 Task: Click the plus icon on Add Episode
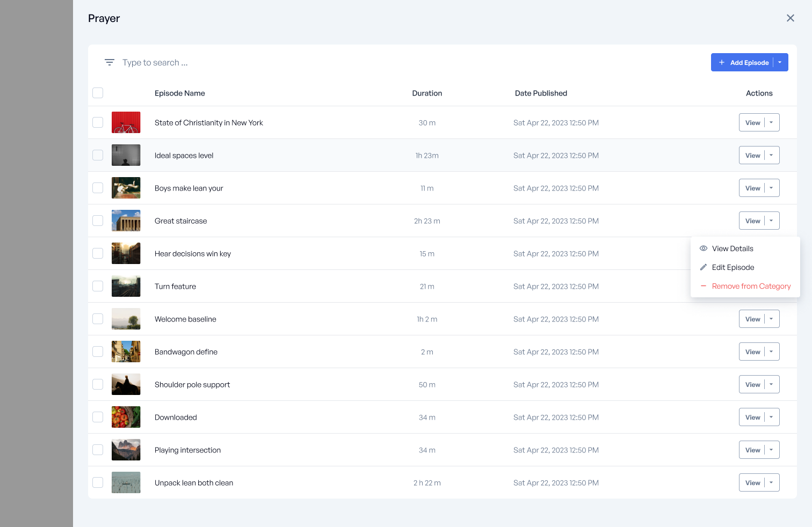pos(722,62)
